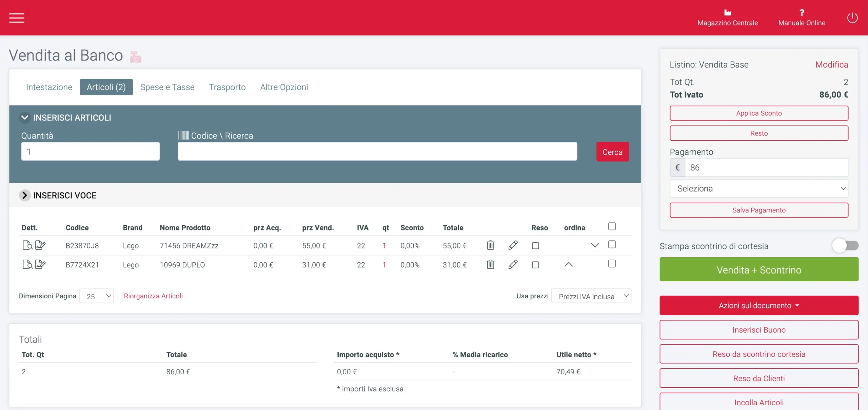Click the Nome Prodotto column header
868x410 pixels.
coord(185,228)
